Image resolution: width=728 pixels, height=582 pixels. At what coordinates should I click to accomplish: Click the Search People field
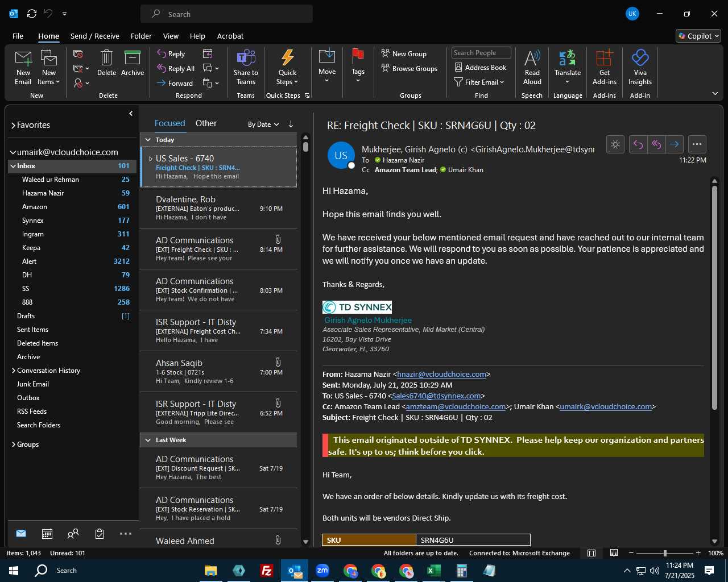pyautogui.click(x=481, y=53)
